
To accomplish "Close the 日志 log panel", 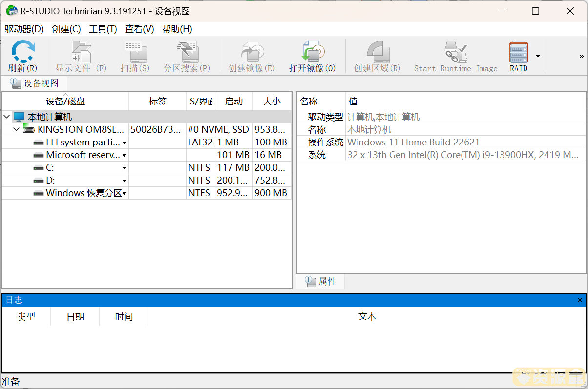I will 580,300.
